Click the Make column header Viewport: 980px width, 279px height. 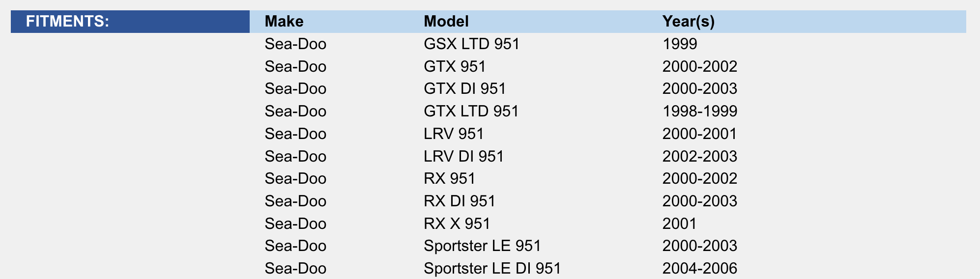284,22
